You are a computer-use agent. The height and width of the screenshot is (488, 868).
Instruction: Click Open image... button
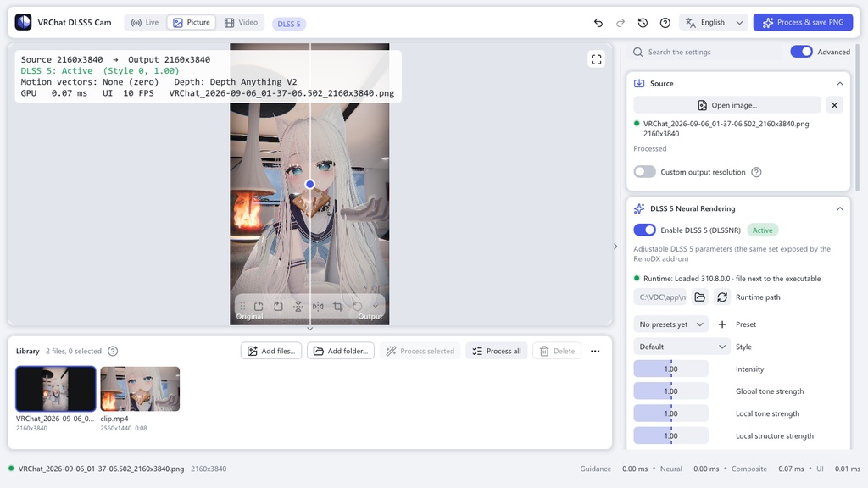[x=726, y=105]
